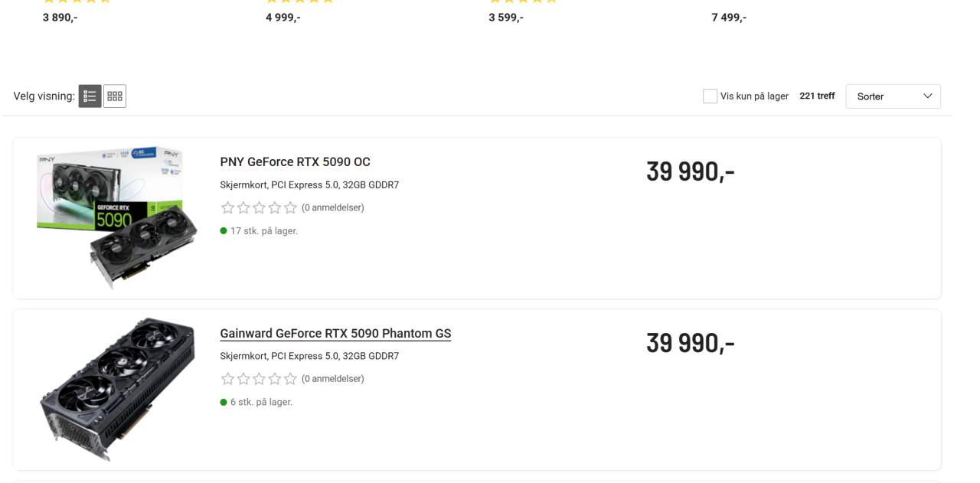Open PNY card's '(0 anmeldelser)' reviews
The width and height of the screenshot is (980, 483).
click(x=332, y=207)
